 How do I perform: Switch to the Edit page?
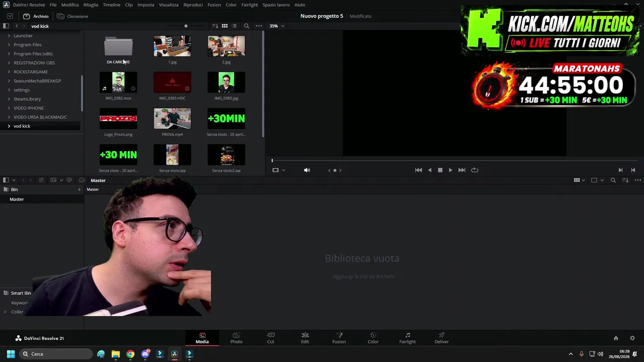pos(305,338)
